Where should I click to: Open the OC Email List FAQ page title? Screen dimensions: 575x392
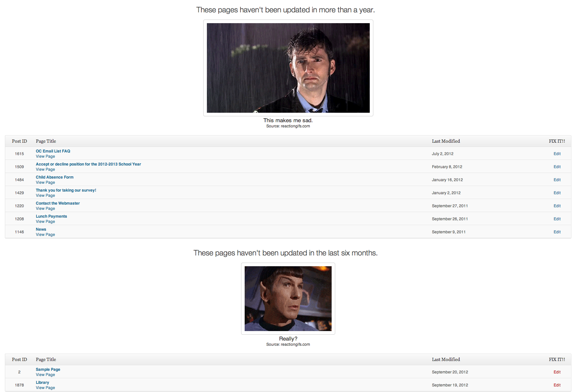coord(53,151)
